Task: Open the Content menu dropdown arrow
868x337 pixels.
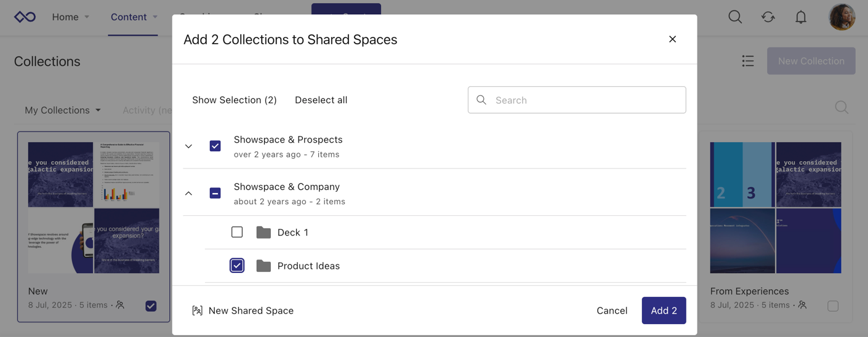Action: tap(155, 17)
